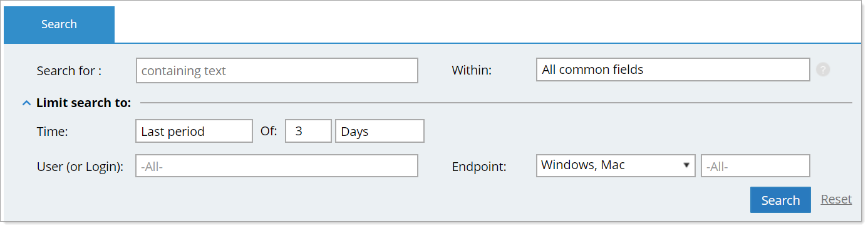Focus the containing text search field
Screen dimensions: 868x228
(x=277, y=71)
